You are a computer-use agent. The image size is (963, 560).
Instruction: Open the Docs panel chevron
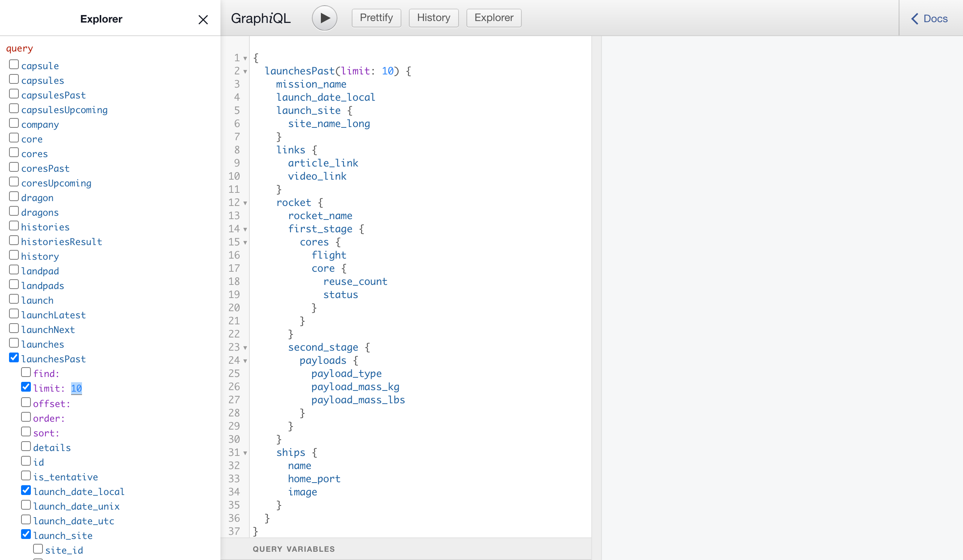click(915, 18)
